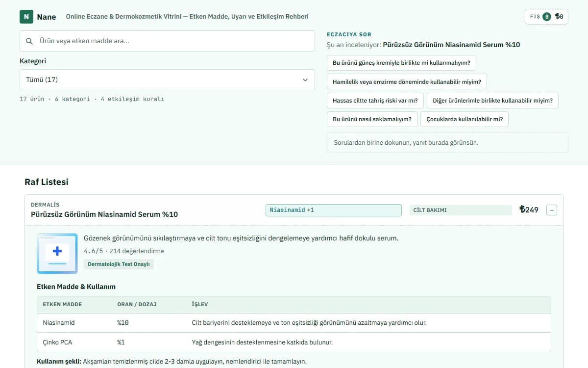
Task: Open the FİŞ receipt cart indicator
Action: pos(546,17)
